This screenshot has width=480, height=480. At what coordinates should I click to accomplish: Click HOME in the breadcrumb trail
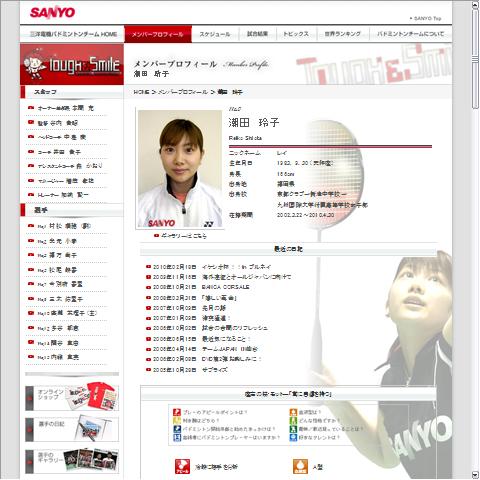(x=141, y=92)
